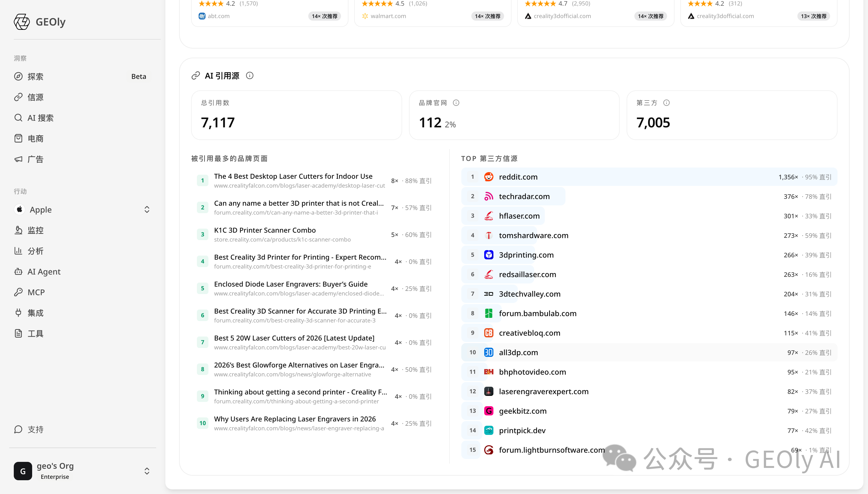The width and height of the screenshot is (868, 494).
Task: Click the 1,356× count for reddit.com
Action: click(788, 177)
